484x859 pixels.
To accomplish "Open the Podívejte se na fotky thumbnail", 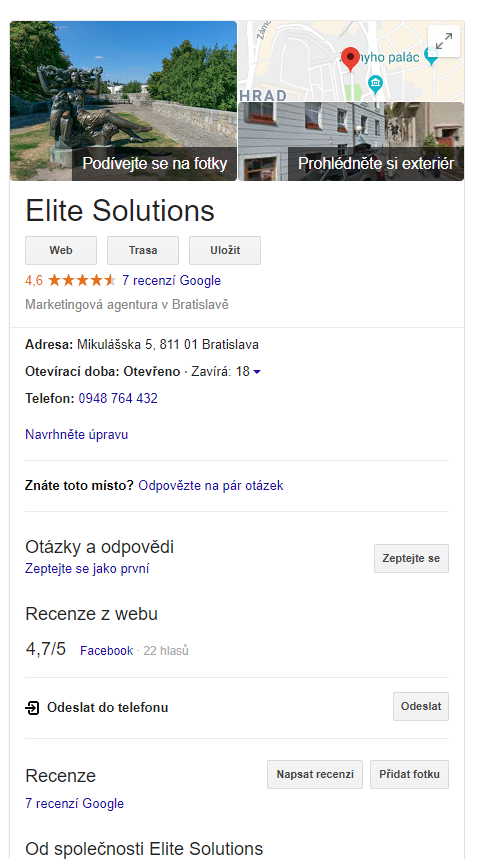I will (x=123, y=101).
